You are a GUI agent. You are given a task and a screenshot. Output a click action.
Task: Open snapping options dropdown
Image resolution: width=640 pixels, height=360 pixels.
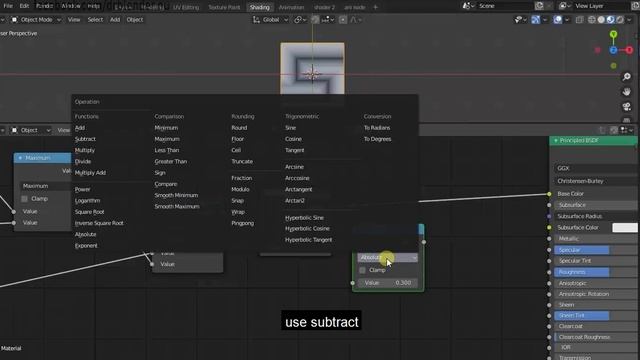pos(328,20)
